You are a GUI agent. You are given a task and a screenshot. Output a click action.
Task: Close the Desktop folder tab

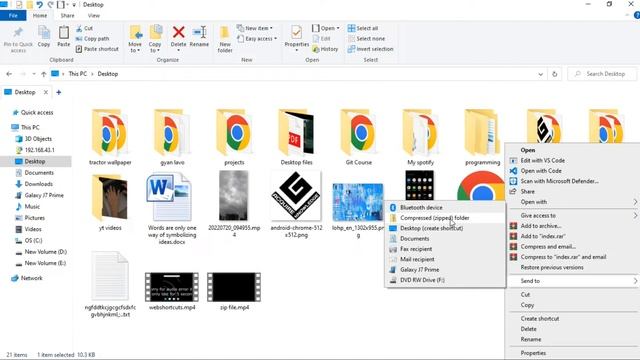pyautogui.click(x=46, y=92)
